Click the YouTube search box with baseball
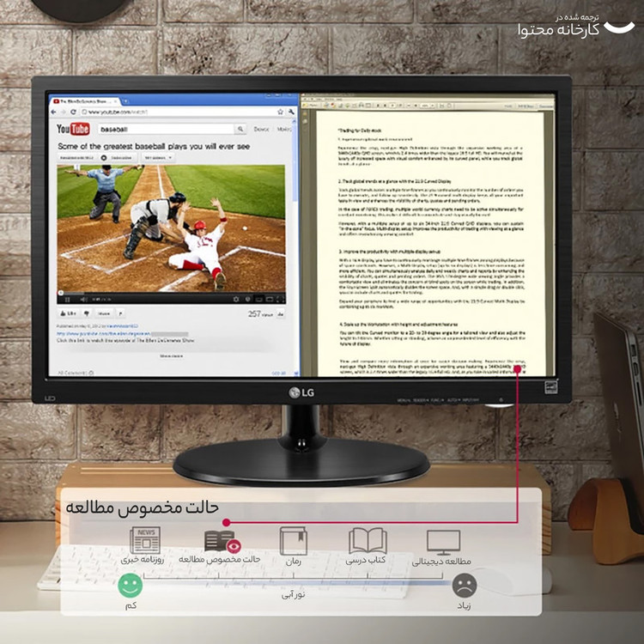The image size is (644, 644). pyautogui.click(x=163, y=129)
